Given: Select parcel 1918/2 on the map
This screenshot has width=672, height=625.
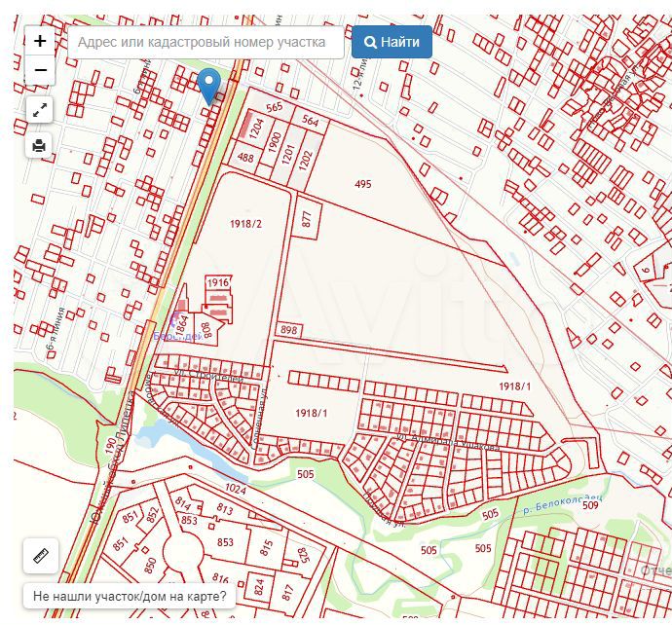Looking at the screenshot, I should click(x=246, y=224).
